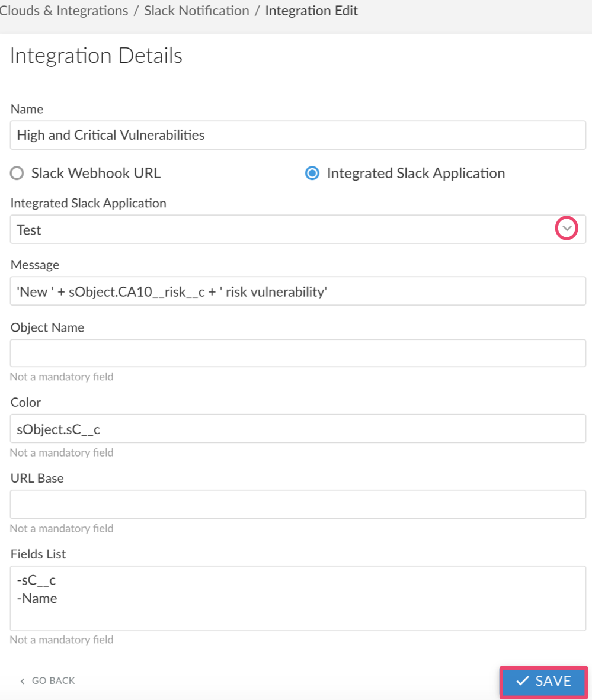The height and width of the screenshot is (700, 592).
Task: Click the left chevron beside Go Back
Action: coord(23,681)
